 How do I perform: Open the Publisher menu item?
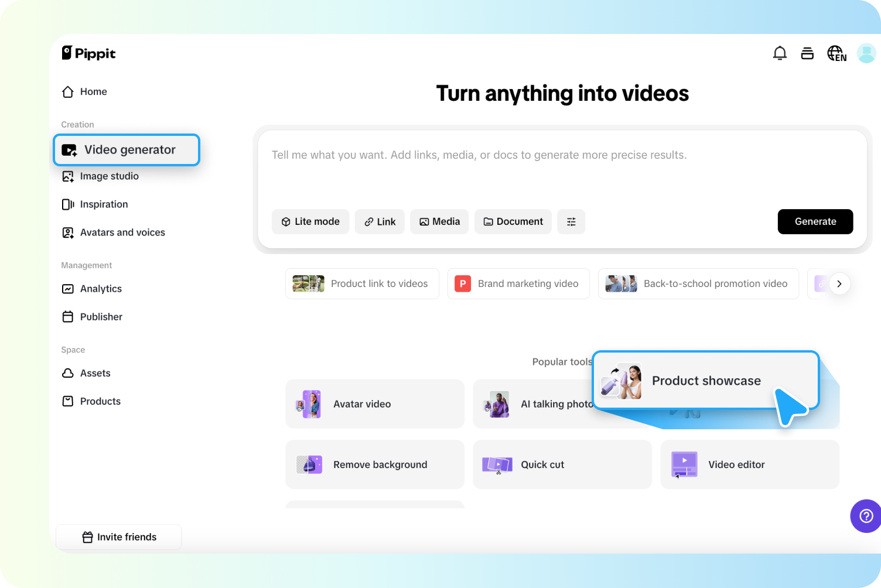tap(101, 316)
